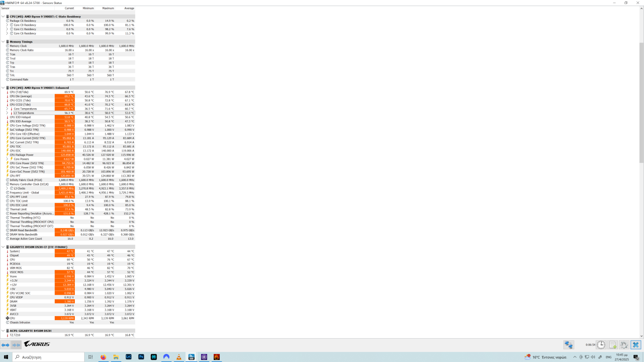Expand Core C1 Residency row

tap(7, 29)
